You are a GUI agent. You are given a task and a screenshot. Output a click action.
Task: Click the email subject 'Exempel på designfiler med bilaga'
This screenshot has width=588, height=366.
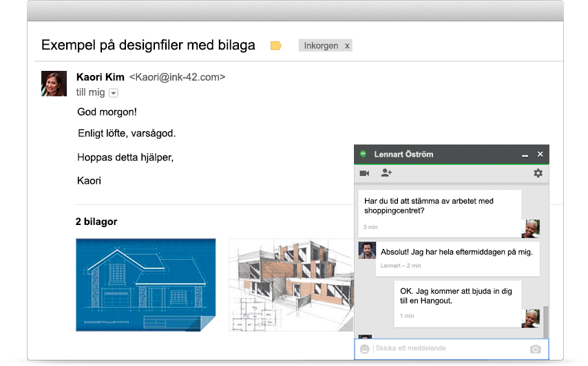pyautogui.click(x=148, y=45)
